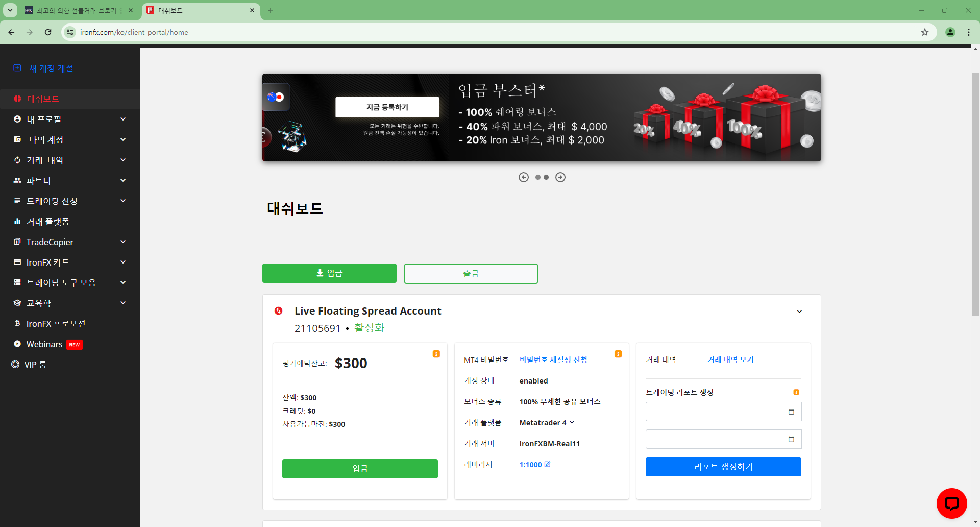The image size is (980, 527).
Task: Click the green 입금 deposit button
Action: pyautogui.click(x=329, y=273)
